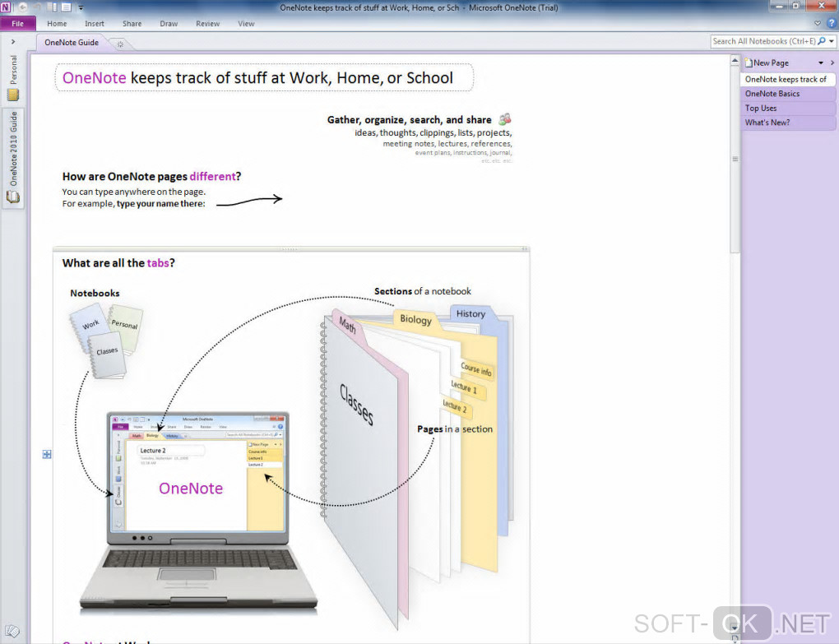Open the What's New? page
Viewport: 839px width, 644px height.
coord(788,123)
